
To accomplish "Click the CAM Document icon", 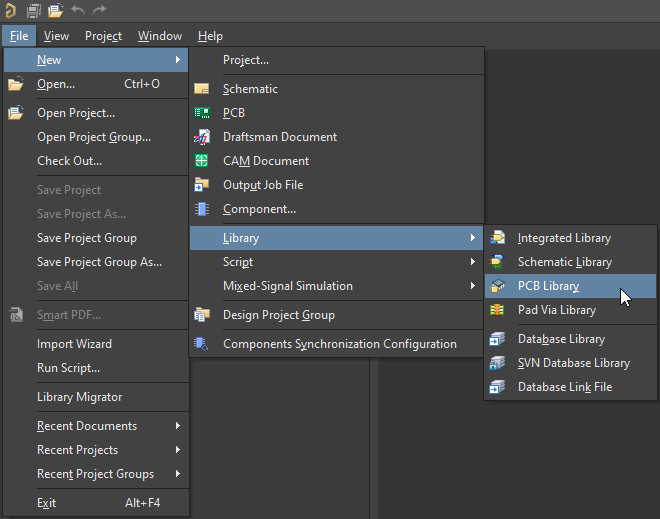I will (203, 161).
